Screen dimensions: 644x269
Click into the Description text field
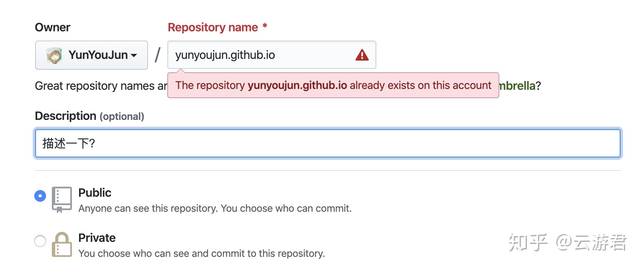327,144
